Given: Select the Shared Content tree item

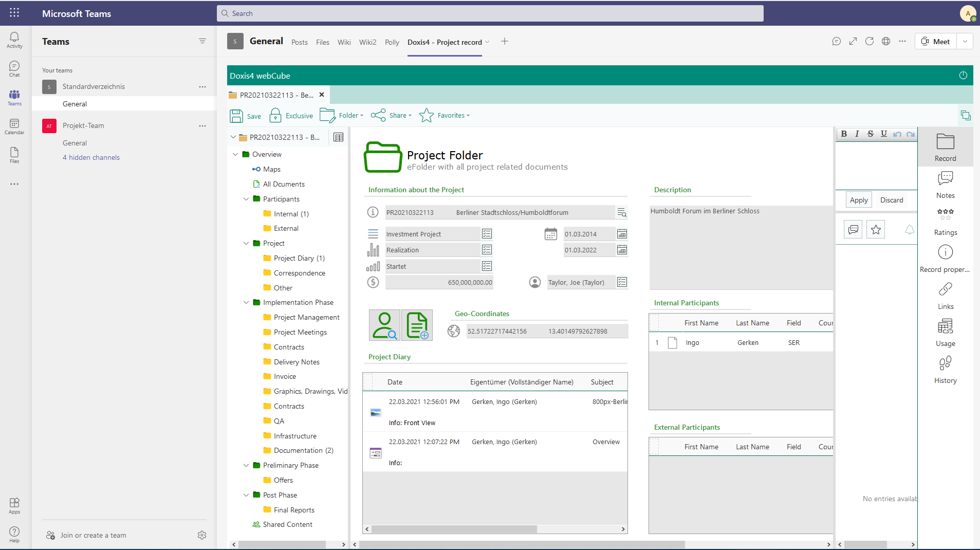Looking at the screenshot, I should point(283,524).
